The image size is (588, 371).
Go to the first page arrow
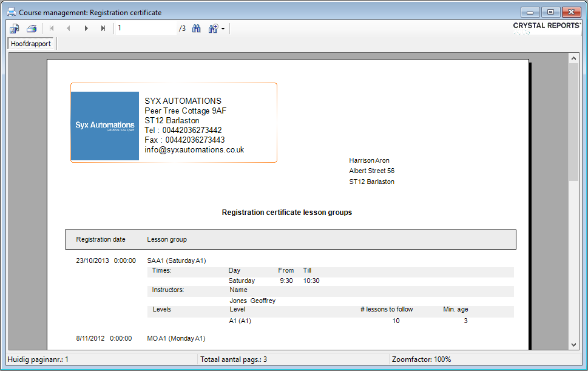(52, 29)
